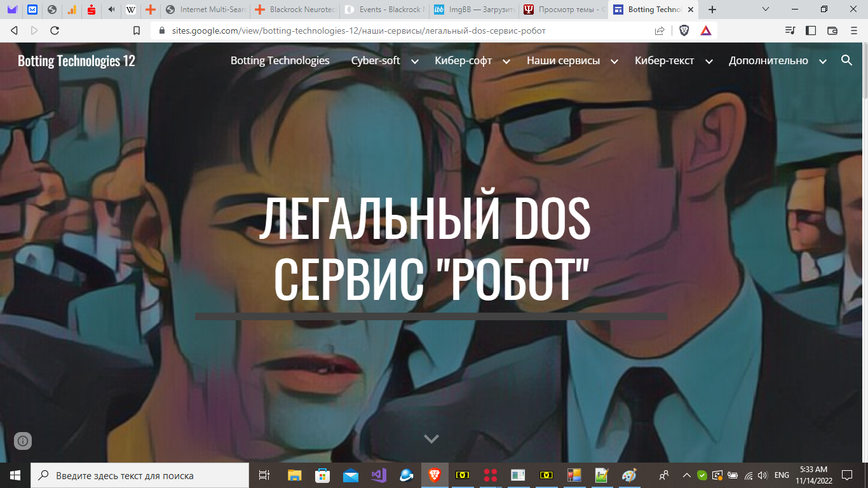Go back to previous page
This screenshot has height=488, width=868.
tap(14, 30)
